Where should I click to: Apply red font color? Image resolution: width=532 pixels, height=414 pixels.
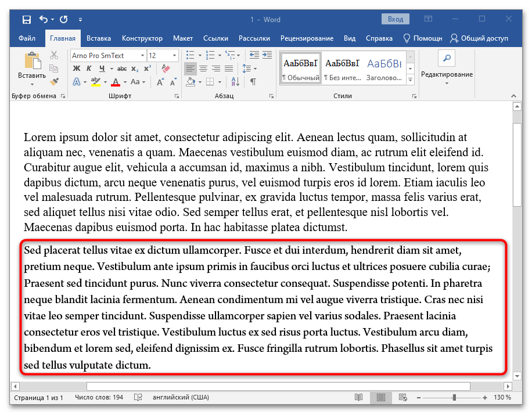click(x=116, y=82)
